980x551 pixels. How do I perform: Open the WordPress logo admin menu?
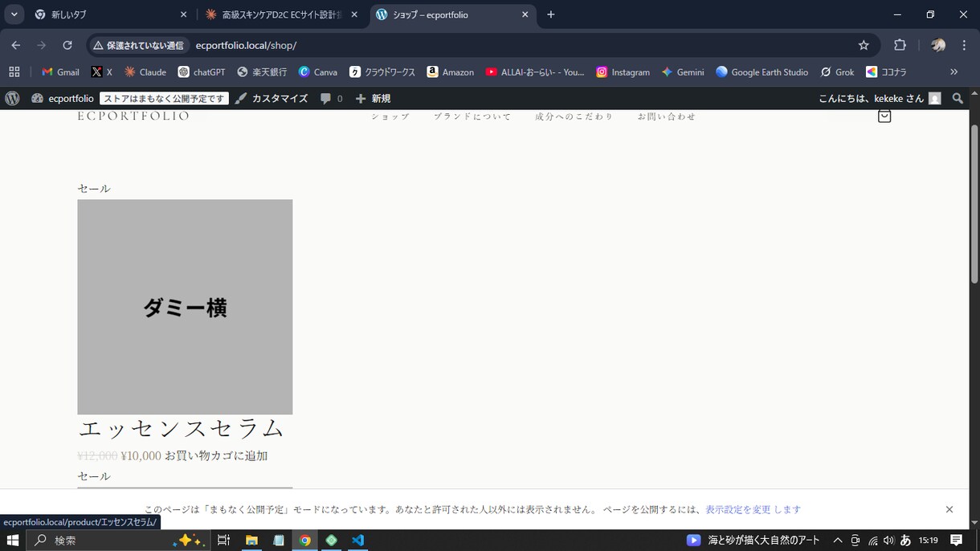tap(12, 98)
